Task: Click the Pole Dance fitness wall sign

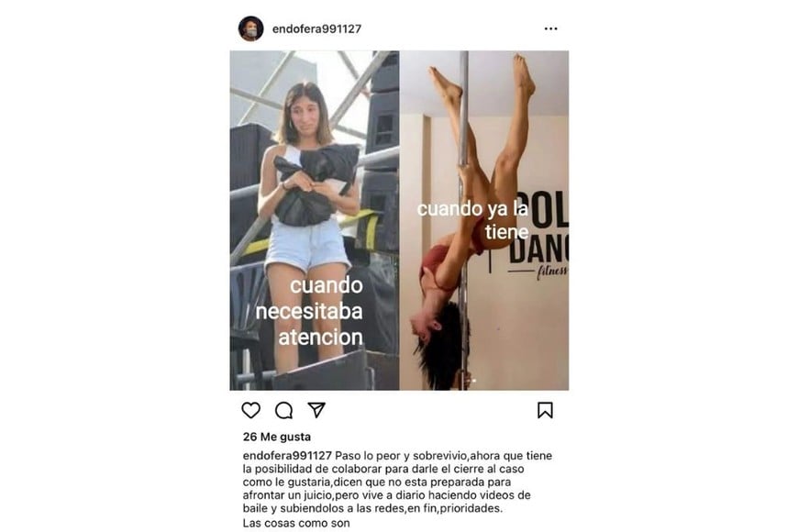Action: click(x=538, y=234)
